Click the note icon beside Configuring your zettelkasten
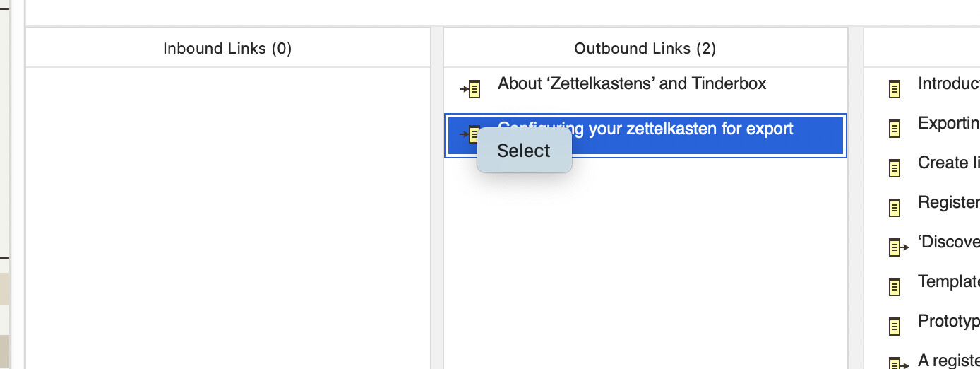 point(470,134)
